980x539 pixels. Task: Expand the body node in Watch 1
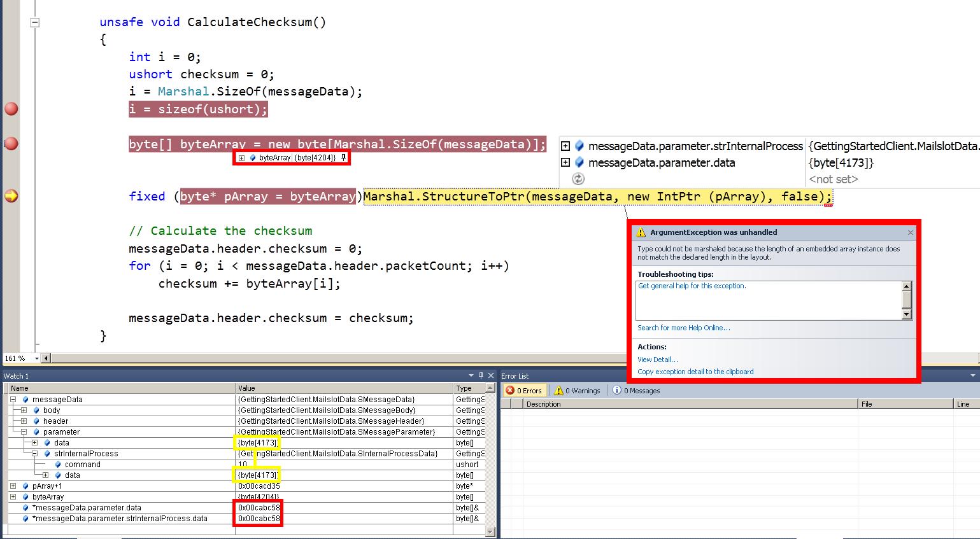[x=24, y=410]
